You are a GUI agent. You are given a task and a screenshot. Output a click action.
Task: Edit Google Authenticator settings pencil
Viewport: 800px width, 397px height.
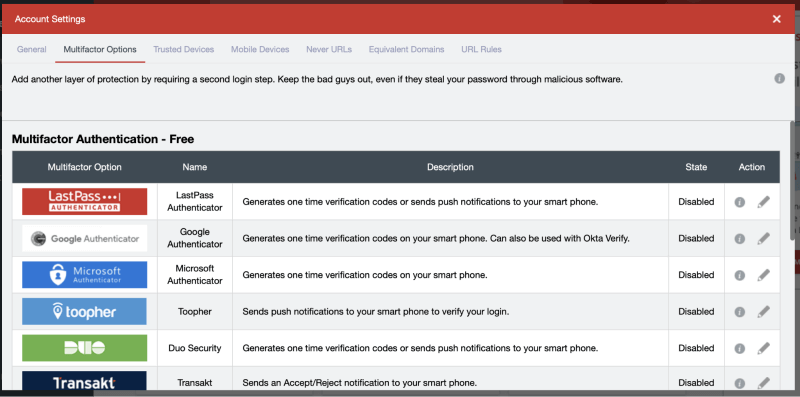763,238
